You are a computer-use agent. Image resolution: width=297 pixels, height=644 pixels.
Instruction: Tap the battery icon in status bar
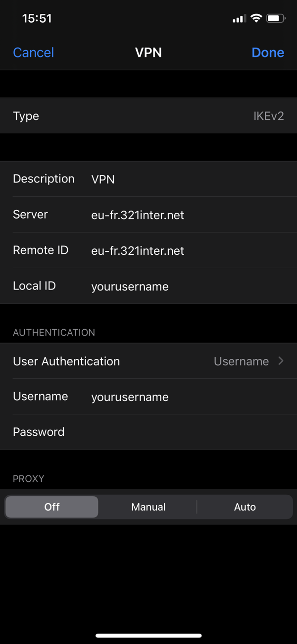point(275,18)
